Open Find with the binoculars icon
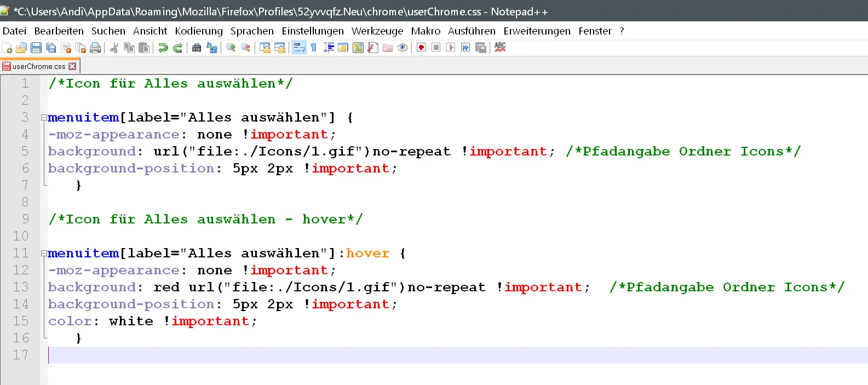The height and width of the screenshot is (385, 868). pyautogui.click(x=197, y=48)
